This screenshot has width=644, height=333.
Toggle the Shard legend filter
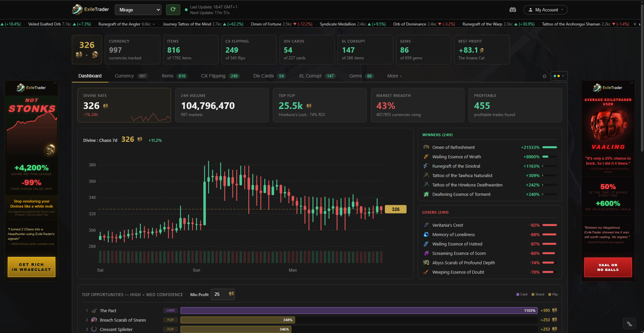pyautogui.click(x=538, y=294)
